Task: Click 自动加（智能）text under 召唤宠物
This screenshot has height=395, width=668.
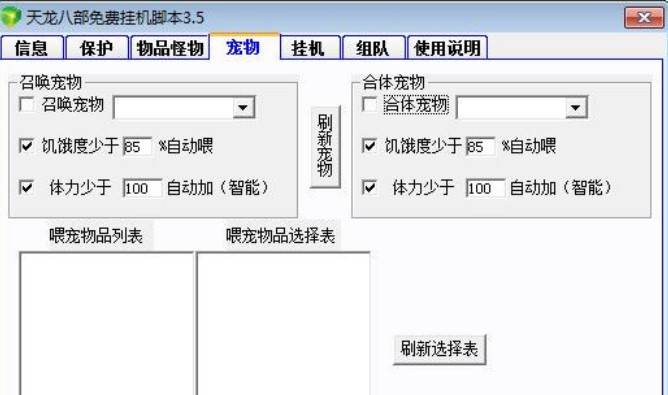Action: pos(218,188)
